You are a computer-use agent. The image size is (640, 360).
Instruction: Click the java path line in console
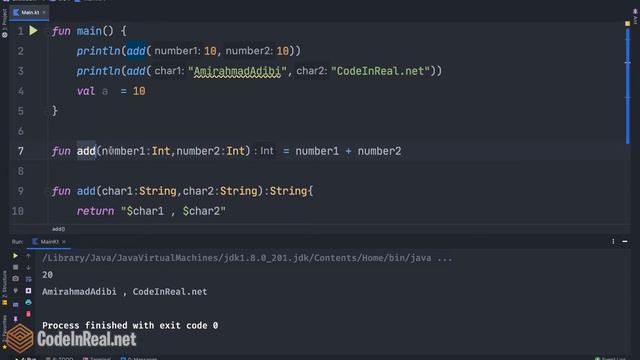pos(247,258)
